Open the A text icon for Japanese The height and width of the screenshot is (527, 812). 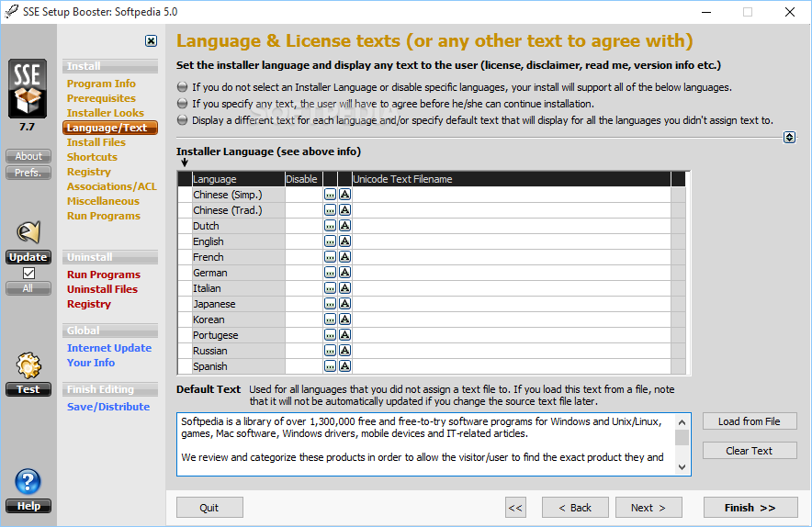344,303
